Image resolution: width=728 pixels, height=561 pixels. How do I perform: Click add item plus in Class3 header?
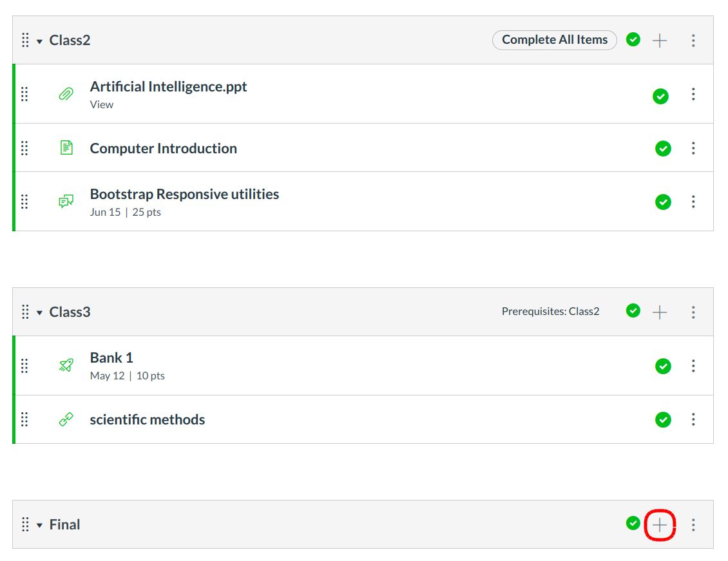click(660, 312)
